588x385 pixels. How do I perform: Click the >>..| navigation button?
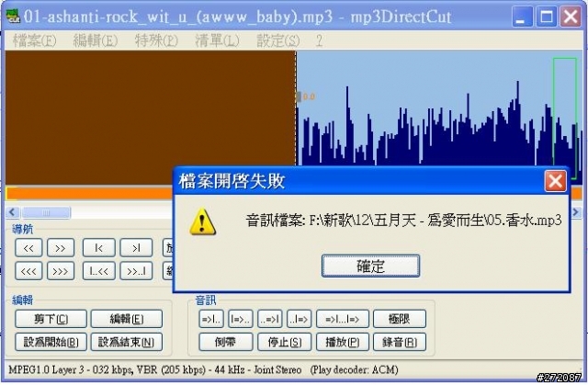(137, 271)
